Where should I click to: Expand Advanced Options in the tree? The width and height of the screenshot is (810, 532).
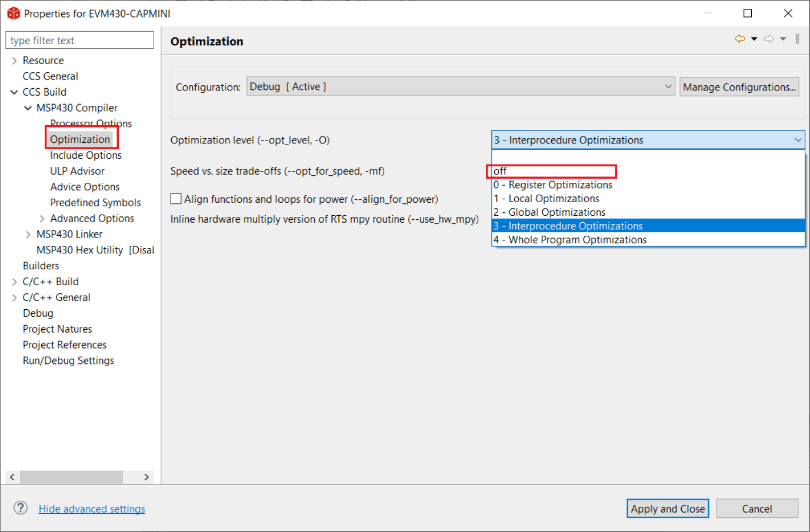[42, 219]
